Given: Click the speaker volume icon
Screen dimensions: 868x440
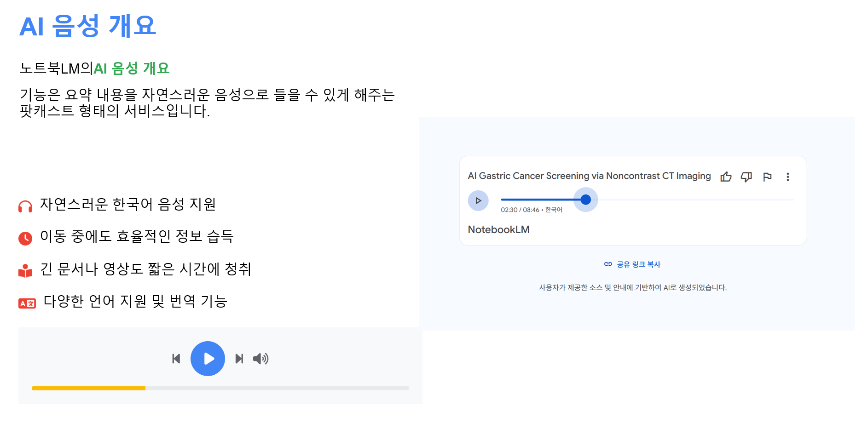Looking at the screenshot, I should coord(260,359).
